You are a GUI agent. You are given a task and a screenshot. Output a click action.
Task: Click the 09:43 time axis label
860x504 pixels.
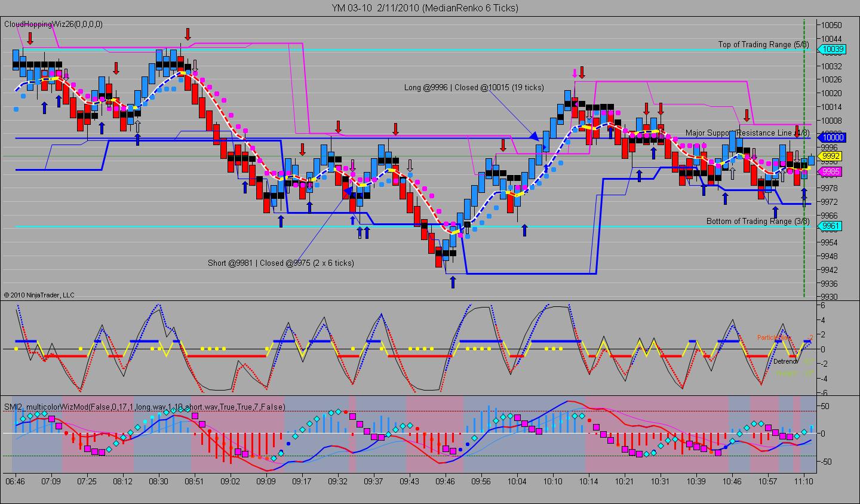409,481
